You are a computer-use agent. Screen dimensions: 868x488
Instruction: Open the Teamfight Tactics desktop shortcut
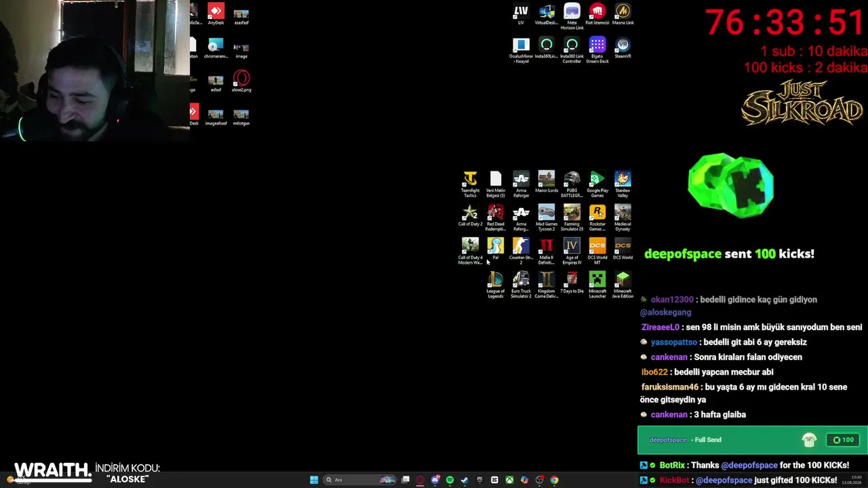pyautogui.click(x=470, y=184)
